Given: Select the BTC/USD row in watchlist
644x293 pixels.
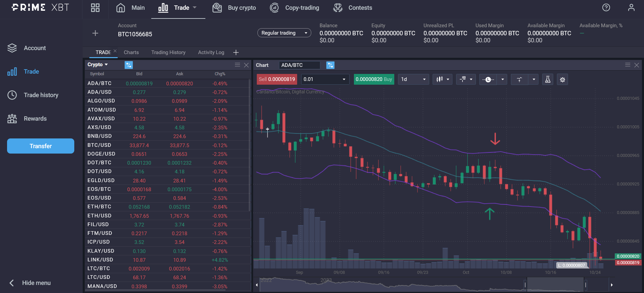Looking at the screenshot, I should pyautogui.click(x=167, y=145).
